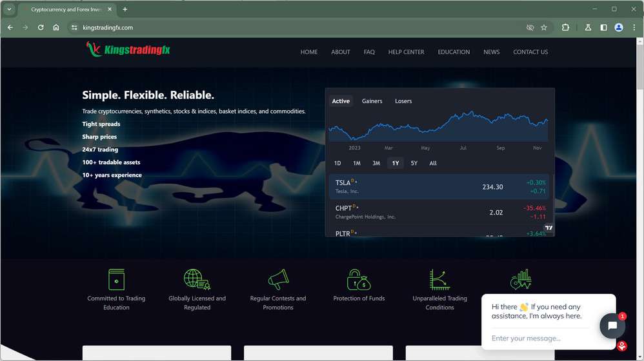Click the TradingView logo badge
644x361 pixels.
(x=548, y=228)
